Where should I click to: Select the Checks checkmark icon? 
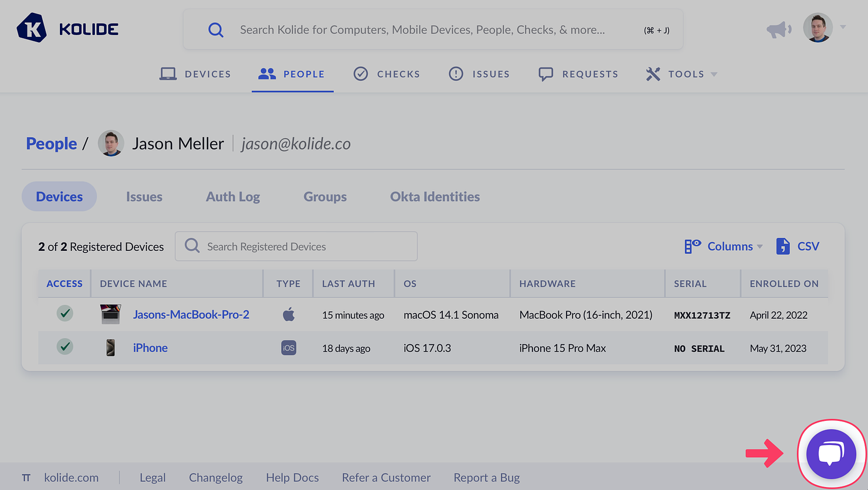point(362,73)
